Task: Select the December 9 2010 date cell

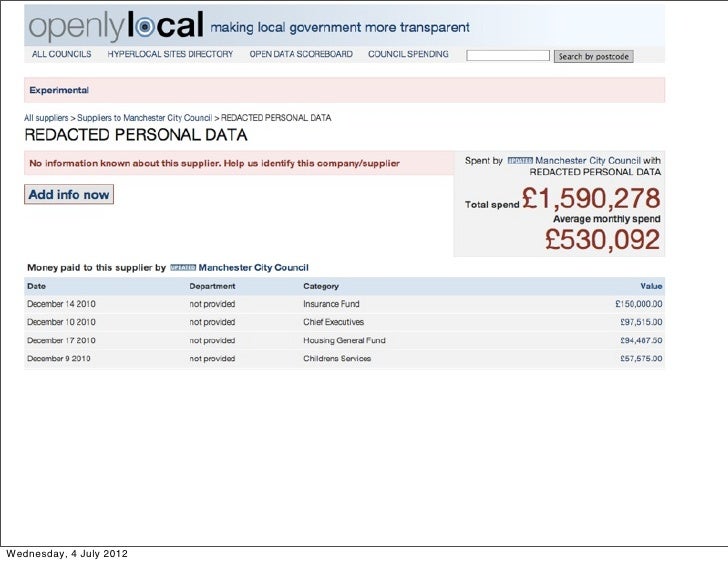Action: [x=58, y=359]
